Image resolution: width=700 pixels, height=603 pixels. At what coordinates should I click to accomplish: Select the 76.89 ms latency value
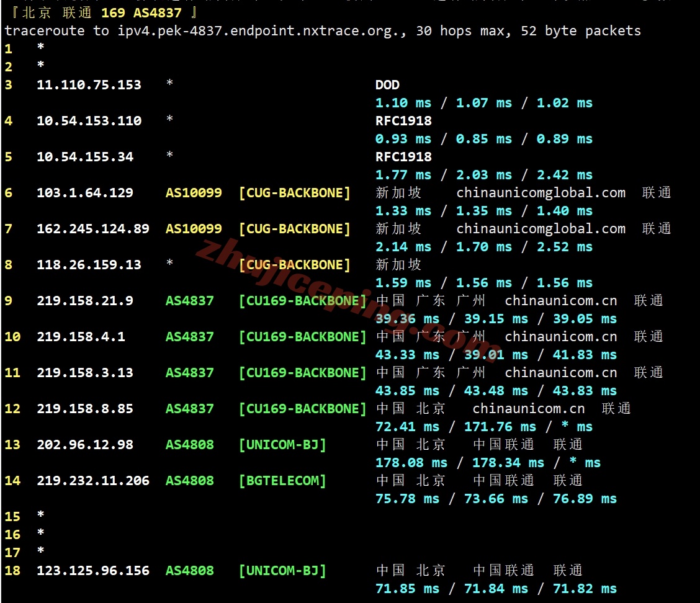(585, 499)
